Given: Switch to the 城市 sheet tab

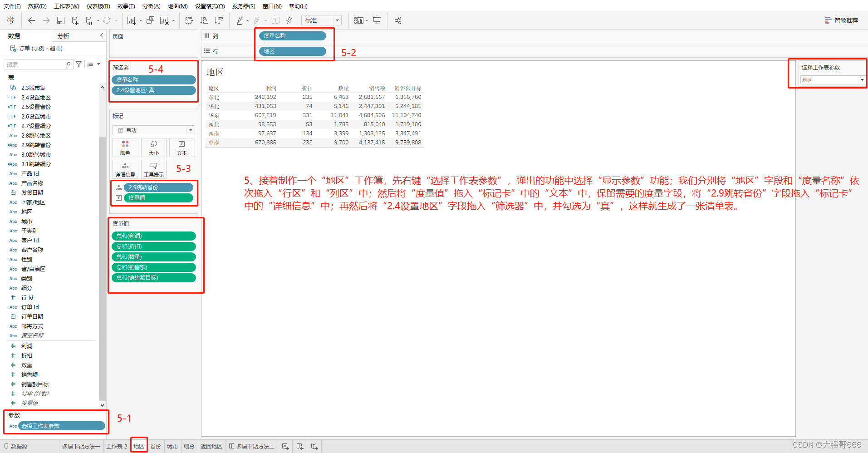Looking at the screenshot, I should 172,447.
